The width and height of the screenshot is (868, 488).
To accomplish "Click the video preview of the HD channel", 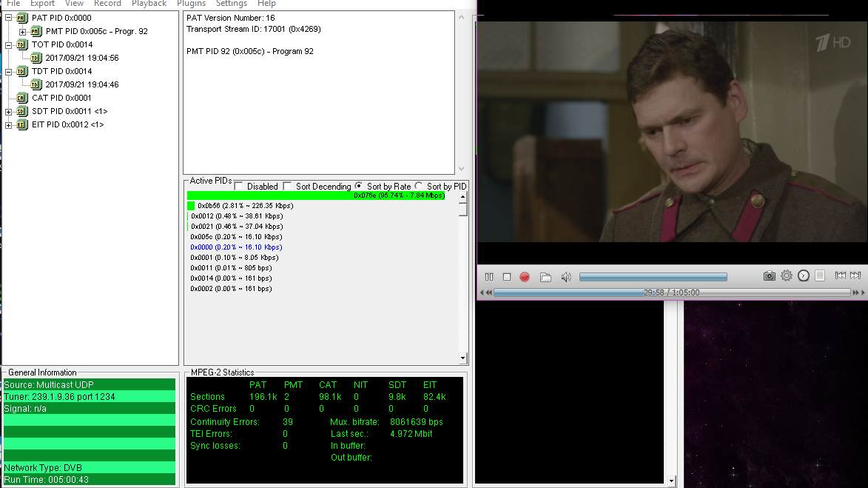I will pos(672,132).
